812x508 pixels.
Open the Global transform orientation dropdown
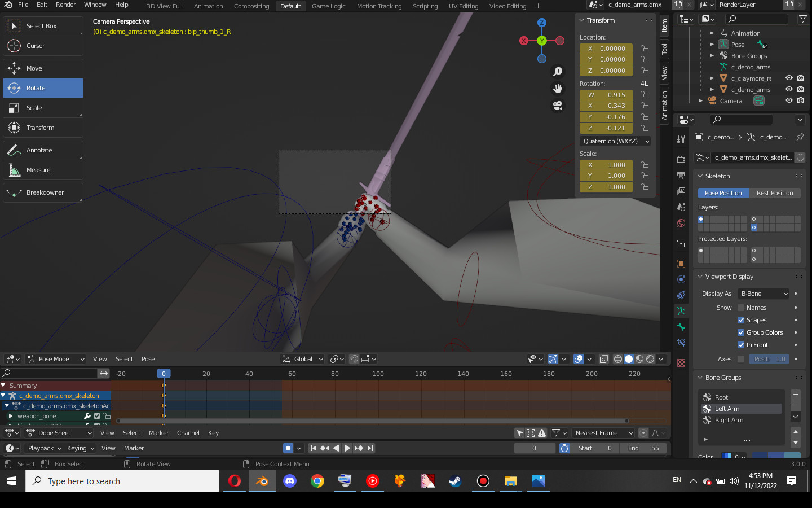tap(302, 358)
